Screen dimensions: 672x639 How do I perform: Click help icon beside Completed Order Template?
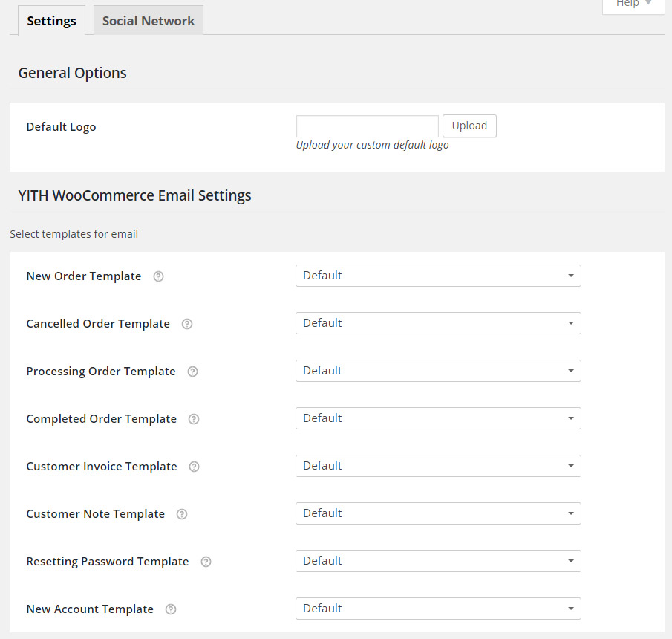pos(194,419)
